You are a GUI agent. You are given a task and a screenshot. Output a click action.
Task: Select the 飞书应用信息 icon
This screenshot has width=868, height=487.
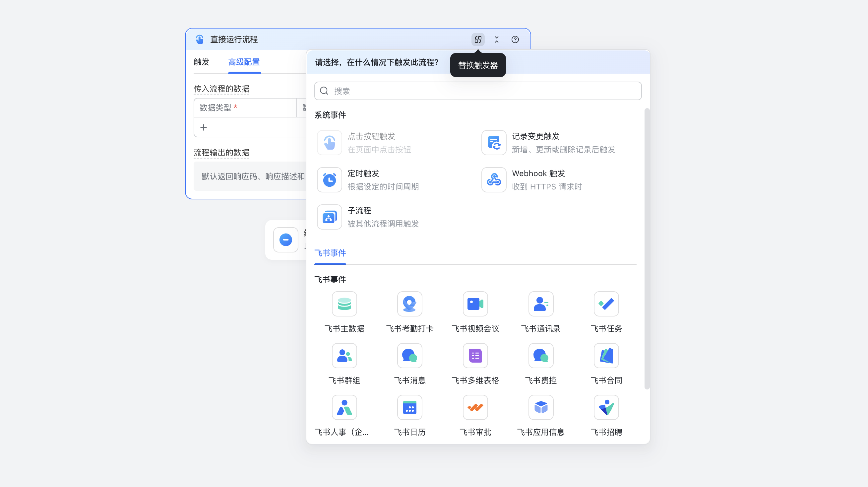pyautogui.click(x=541, y=407)
